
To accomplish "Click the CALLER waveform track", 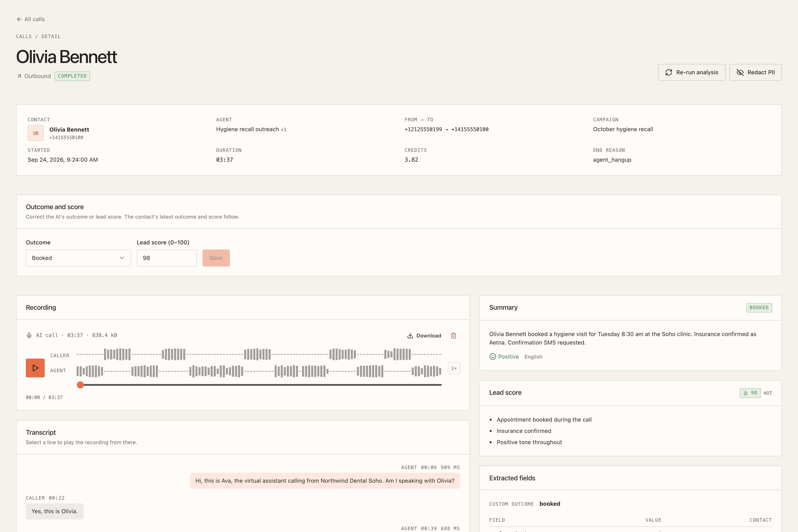I will click(x=259, y=354).
